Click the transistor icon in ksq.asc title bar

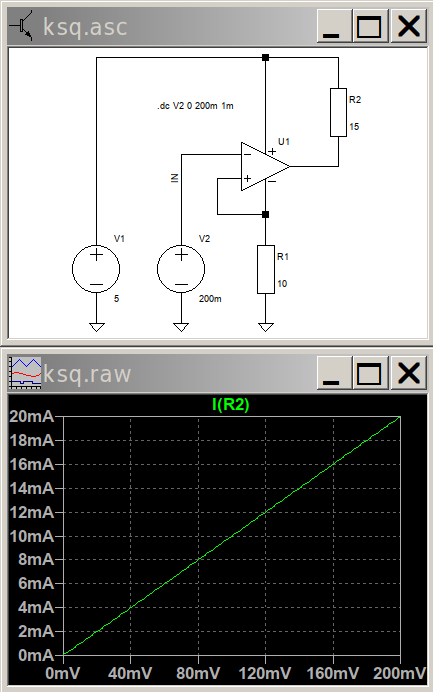[22, 26]
